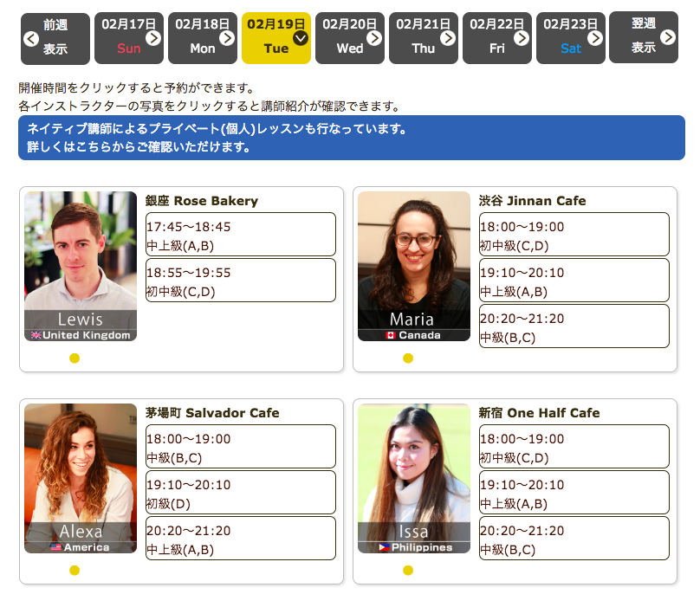Click the next week right arrow icon
Screen dimensions: 700x607
[x=668, y=36]
